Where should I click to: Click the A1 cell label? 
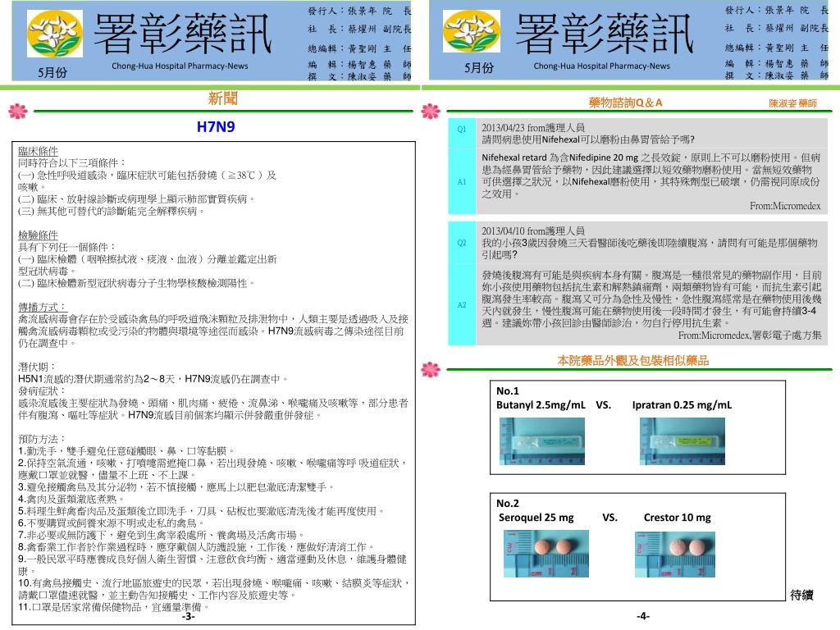click(462, 182)
